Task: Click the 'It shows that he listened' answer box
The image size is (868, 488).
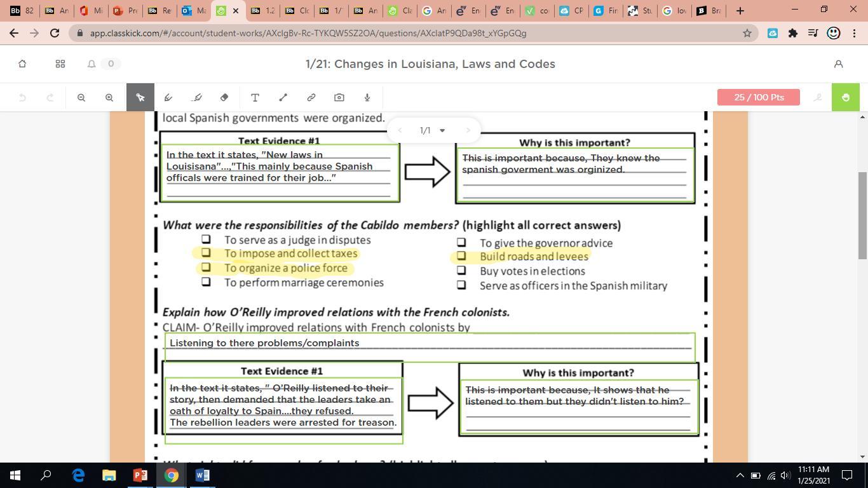Action: click(x=578, y=407)
